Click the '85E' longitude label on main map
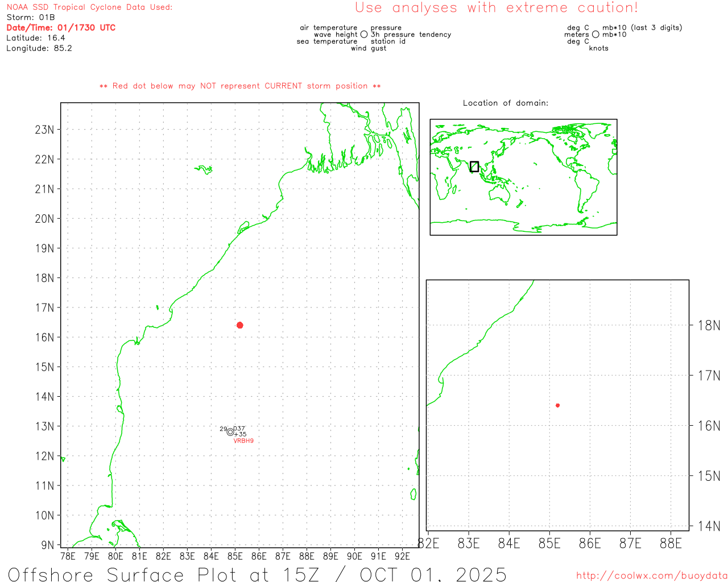Screen dimensions: 728x582 [x=235, y=556]
